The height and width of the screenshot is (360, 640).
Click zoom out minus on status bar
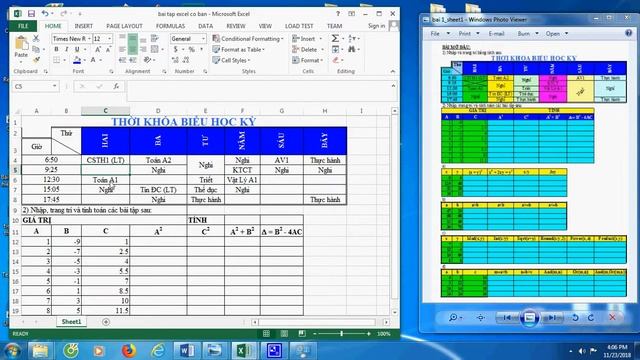315,333
